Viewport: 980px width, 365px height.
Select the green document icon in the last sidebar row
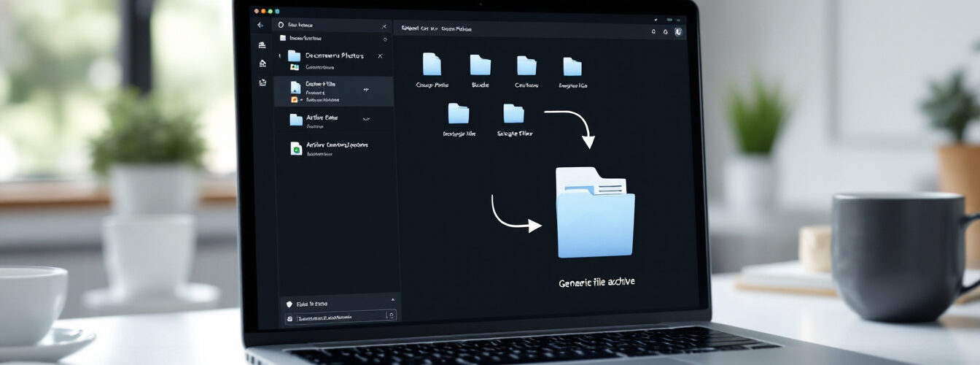click(x=296, y=149)
